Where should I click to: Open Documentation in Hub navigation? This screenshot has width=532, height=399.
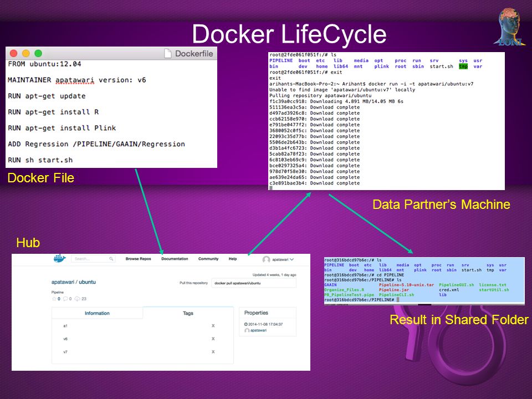pos(175,259)
